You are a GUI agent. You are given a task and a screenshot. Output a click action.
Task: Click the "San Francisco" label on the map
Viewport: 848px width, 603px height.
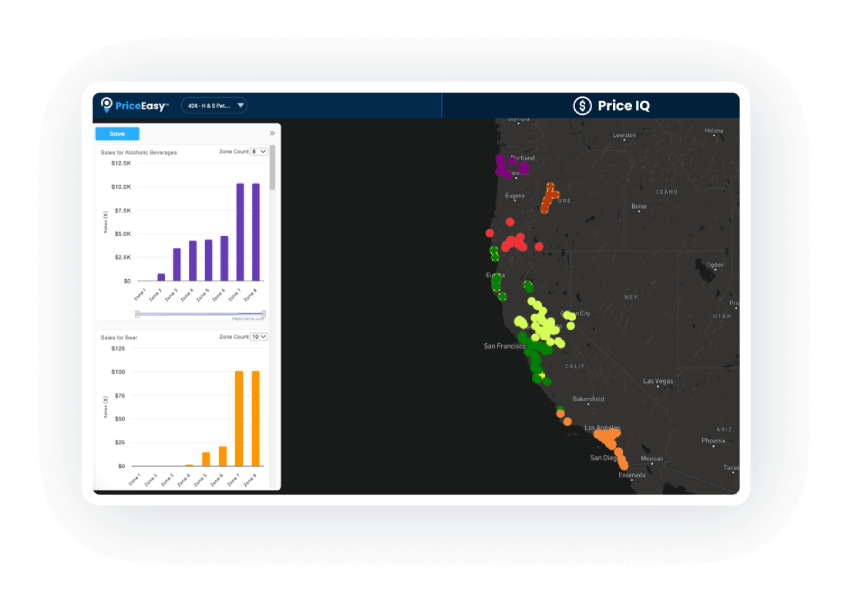(505, 346)
